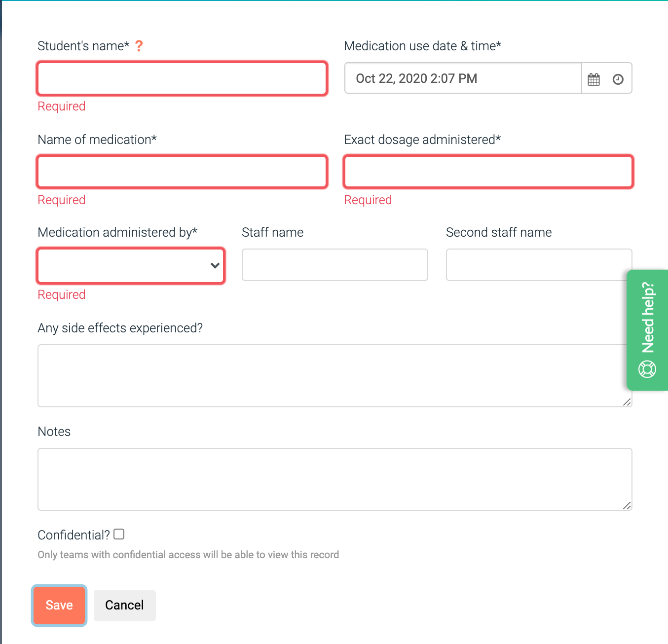
Task: Cancel the form entry
Action: pos(124,605)
